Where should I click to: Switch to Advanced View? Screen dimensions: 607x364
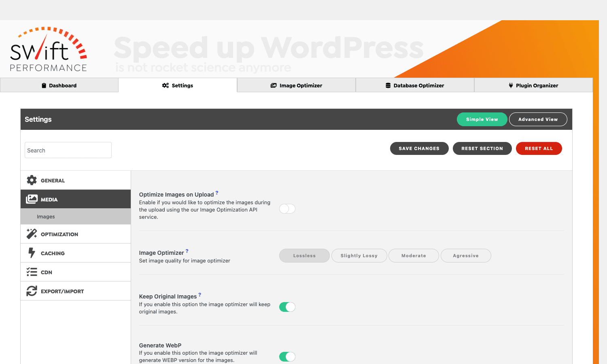point(538,119)
